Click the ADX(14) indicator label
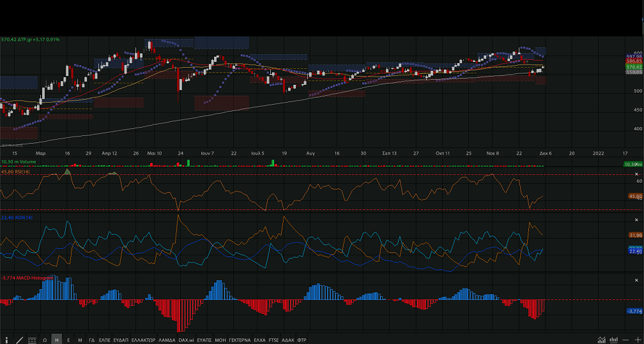This screenshot has width=644, height=344. (x=17, y=218)
